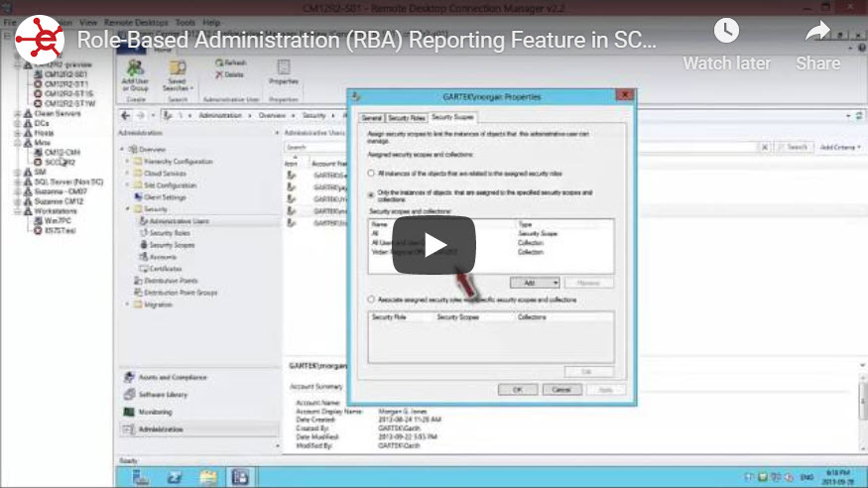This screenshot has height=488, width=868.
Task: Open the Cloud Services folder
Action: 165,174
